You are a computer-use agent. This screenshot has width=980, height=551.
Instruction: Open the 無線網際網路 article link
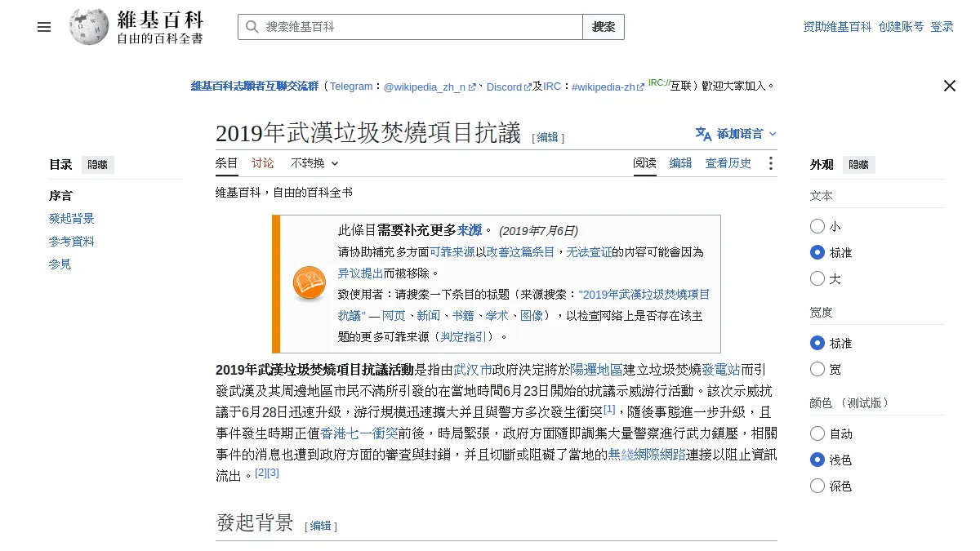(648, 455)
